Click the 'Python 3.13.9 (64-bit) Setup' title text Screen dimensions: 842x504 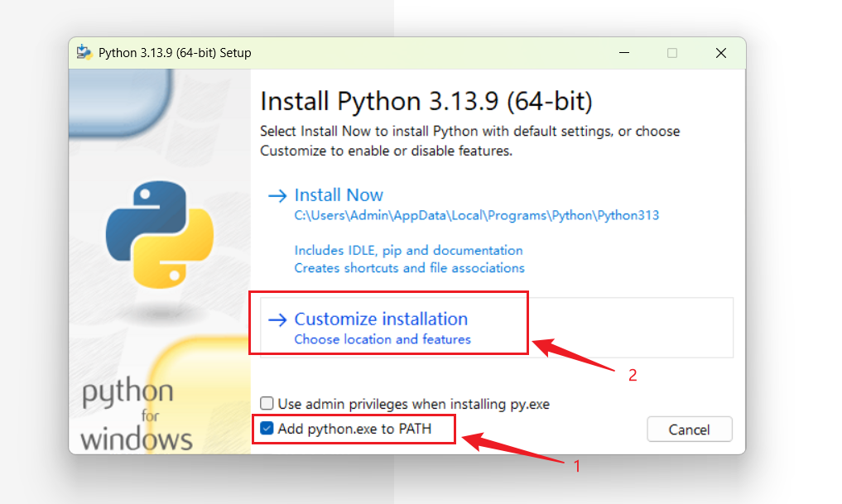(175, 53)
